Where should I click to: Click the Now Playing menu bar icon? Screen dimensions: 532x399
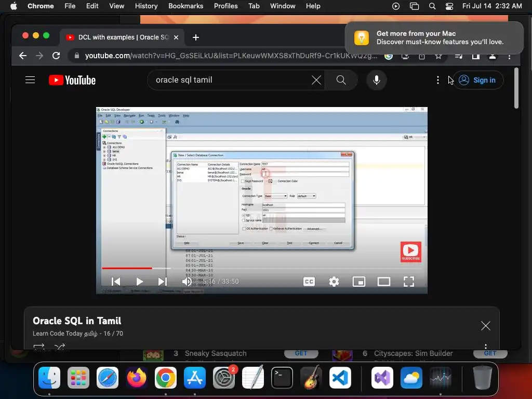coord(395,6)
